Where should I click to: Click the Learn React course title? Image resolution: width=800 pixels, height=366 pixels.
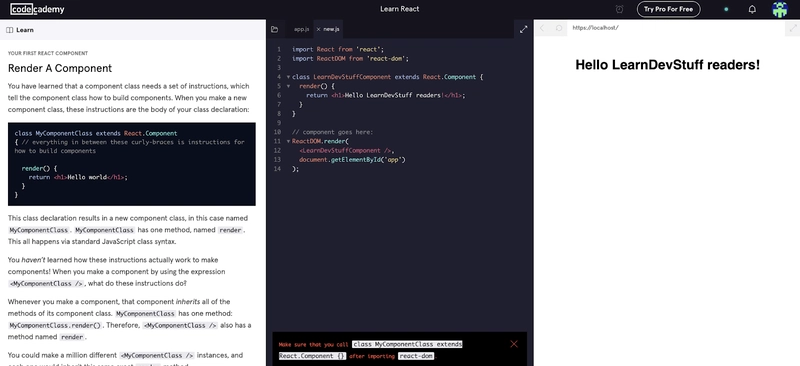click(x=399, y=9)
